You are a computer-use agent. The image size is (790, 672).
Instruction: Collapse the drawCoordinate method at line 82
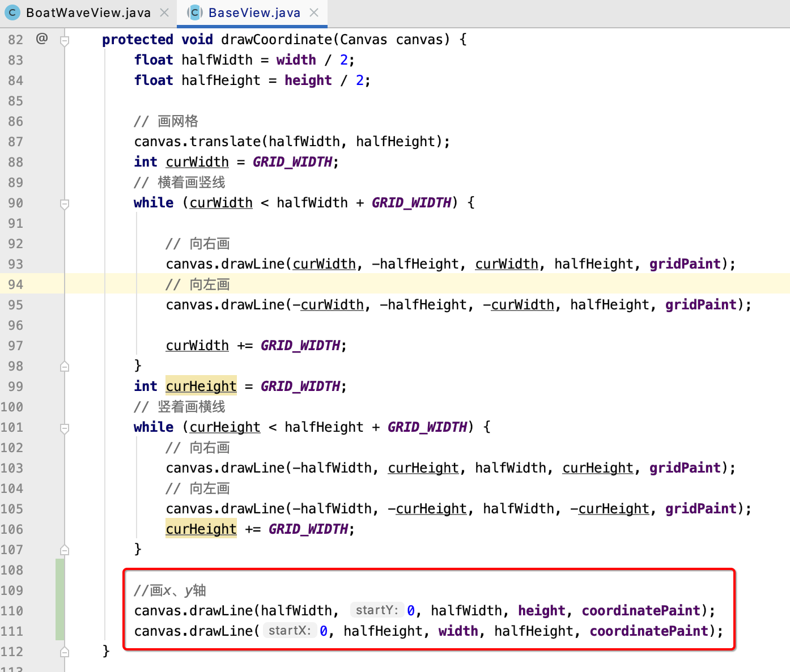pyautogui.click(x=65, y=40)
